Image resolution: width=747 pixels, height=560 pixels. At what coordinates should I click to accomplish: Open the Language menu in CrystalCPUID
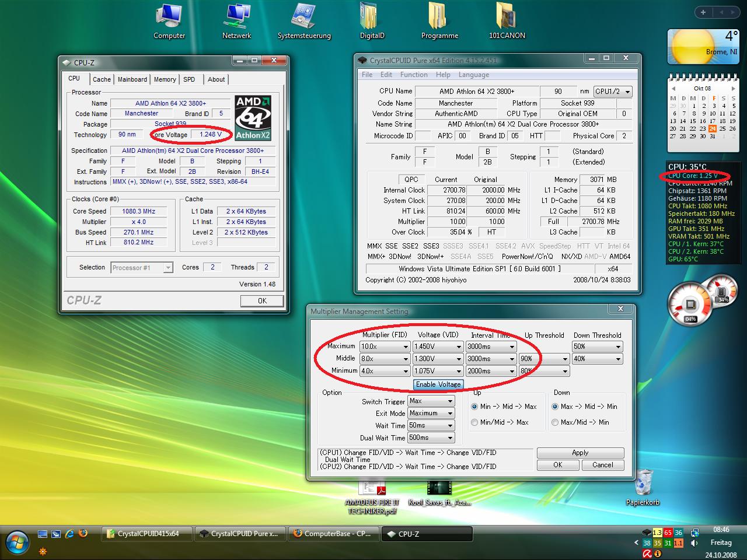click(474, 75)
